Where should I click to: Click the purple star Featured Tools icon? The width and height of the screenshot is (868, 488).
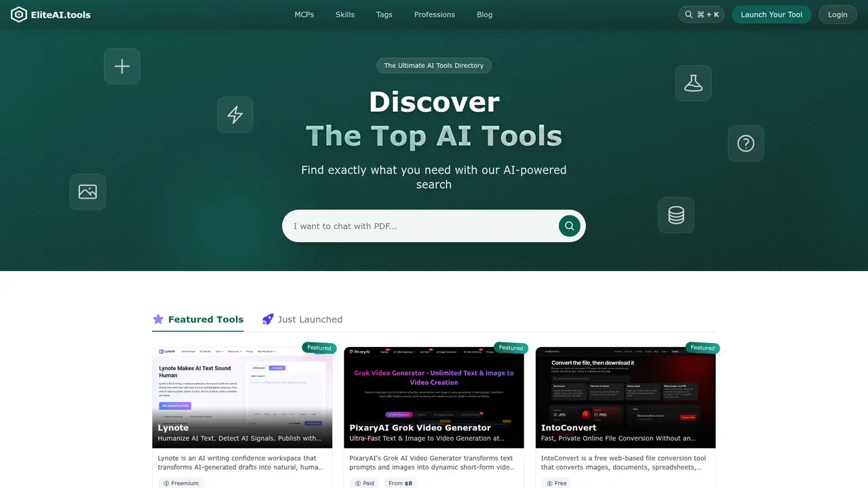tap(158, 319)
